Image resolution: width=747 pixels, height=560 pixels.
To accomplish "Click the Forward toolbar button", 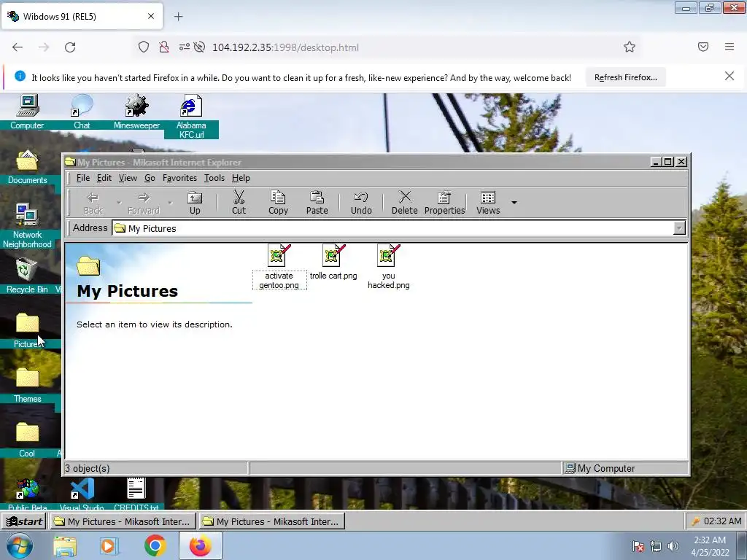I will [x=144, y=203].
